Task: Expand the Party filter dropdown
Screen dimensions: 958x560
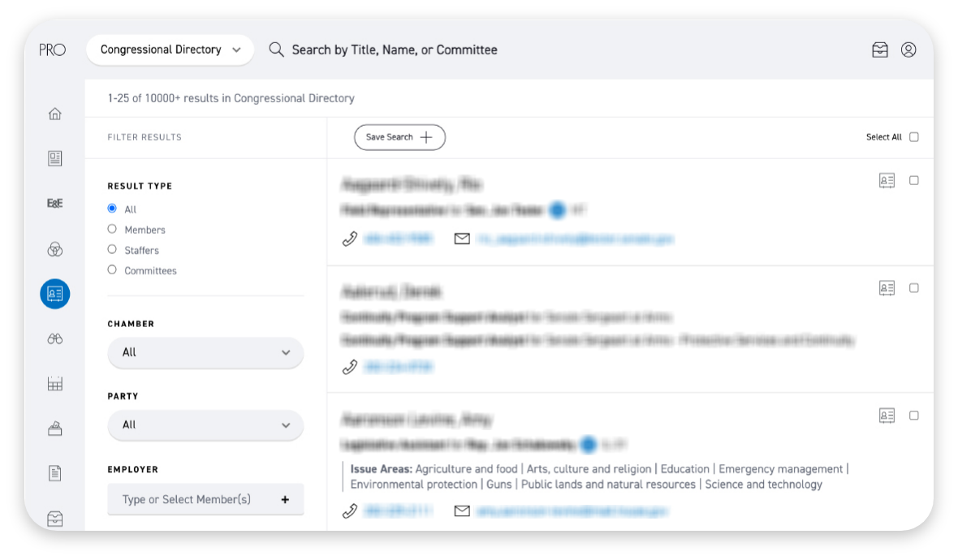Action: point(205,424)
